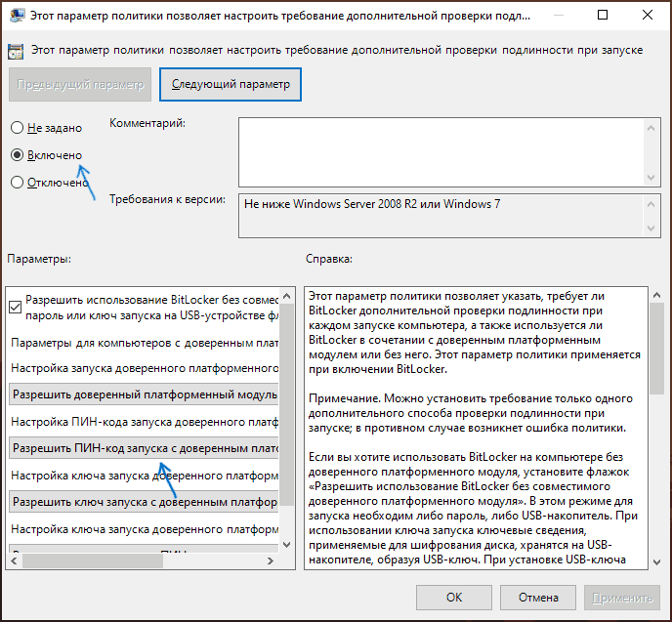Click "Параметры для компьютеров с доверенным" text
The width and height of the screenshot is (672, 622).
pos(145,343)
